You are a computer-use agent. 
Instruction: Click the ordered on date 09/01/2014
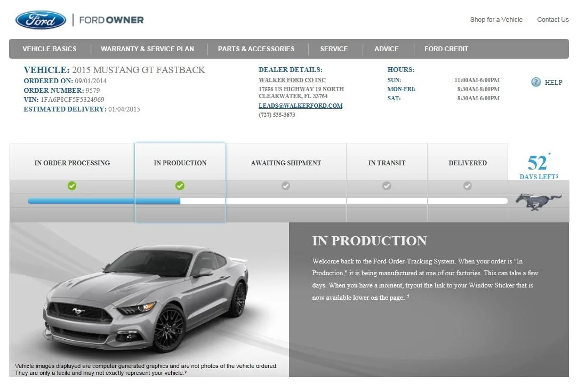(91, 81)
